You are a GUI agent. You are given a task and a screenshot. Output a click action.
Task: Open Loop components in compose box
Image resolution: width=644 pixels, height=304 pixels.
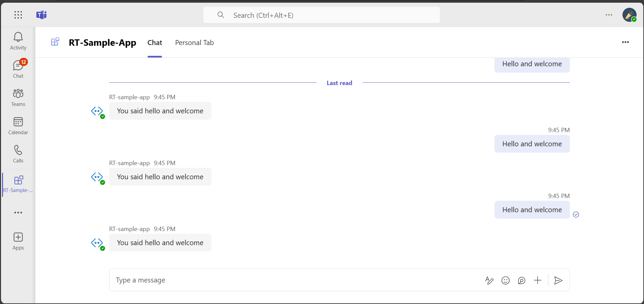(521, 280)
